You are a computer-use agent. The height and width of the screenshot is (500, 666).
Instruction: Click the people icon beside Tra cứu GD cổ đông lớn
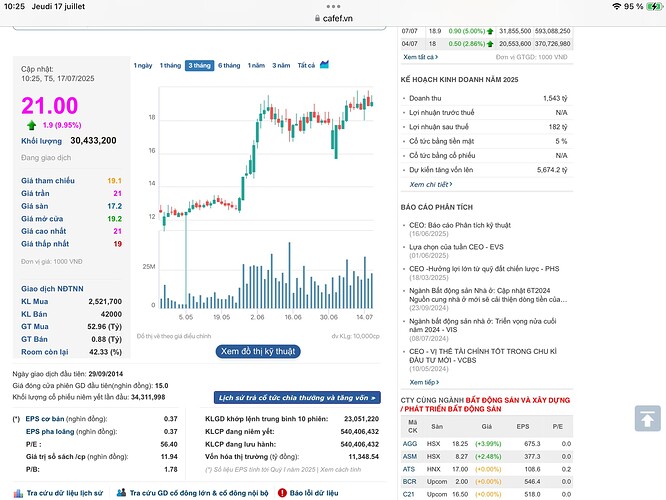click(x=121, y=493)
